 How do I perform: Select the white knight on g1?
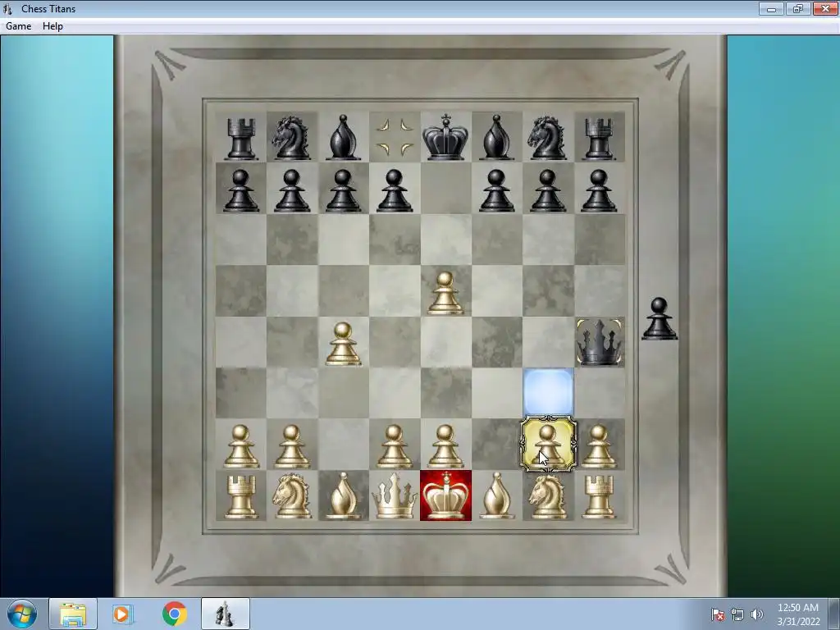tap(547, 496)
